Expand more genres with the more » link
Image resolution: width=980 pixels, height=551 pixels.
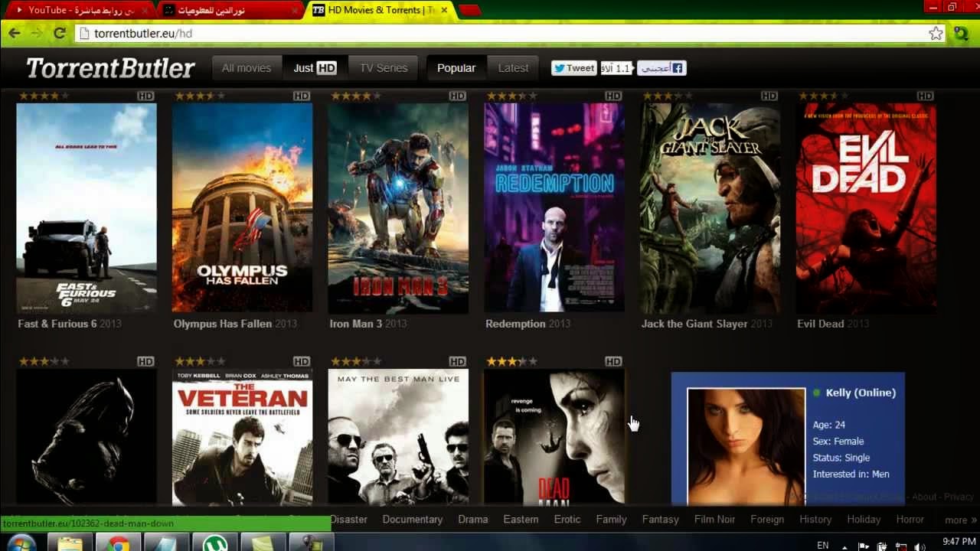961,520
